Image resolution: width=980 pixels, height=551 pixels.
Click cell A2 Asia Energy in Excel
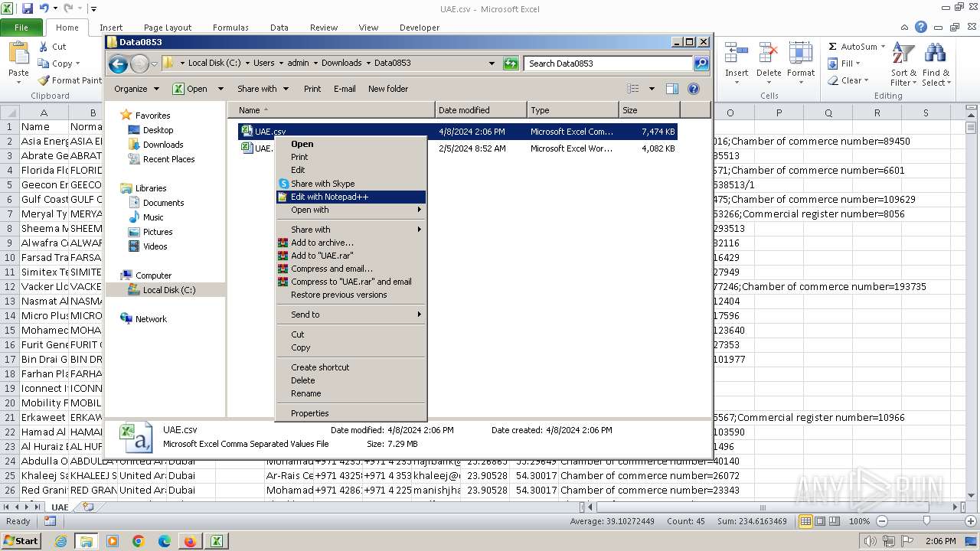[x=44, y=142]
